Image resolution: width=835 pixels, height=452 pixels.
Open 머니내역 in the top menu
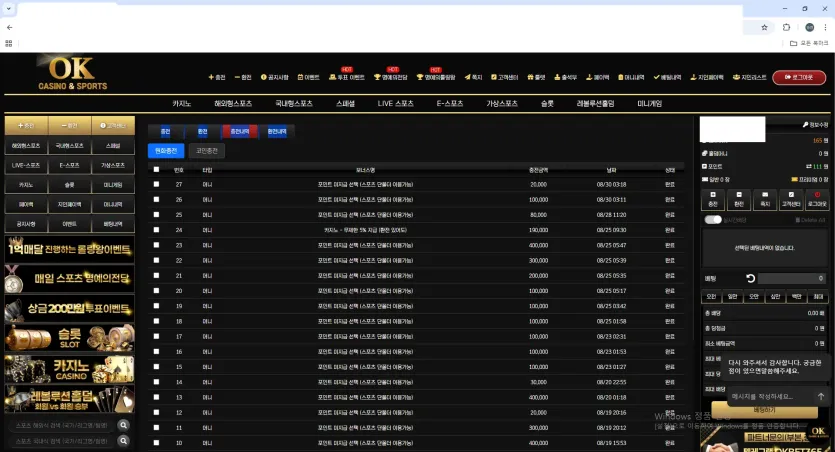pyautogui.click(x=631, y=77)
